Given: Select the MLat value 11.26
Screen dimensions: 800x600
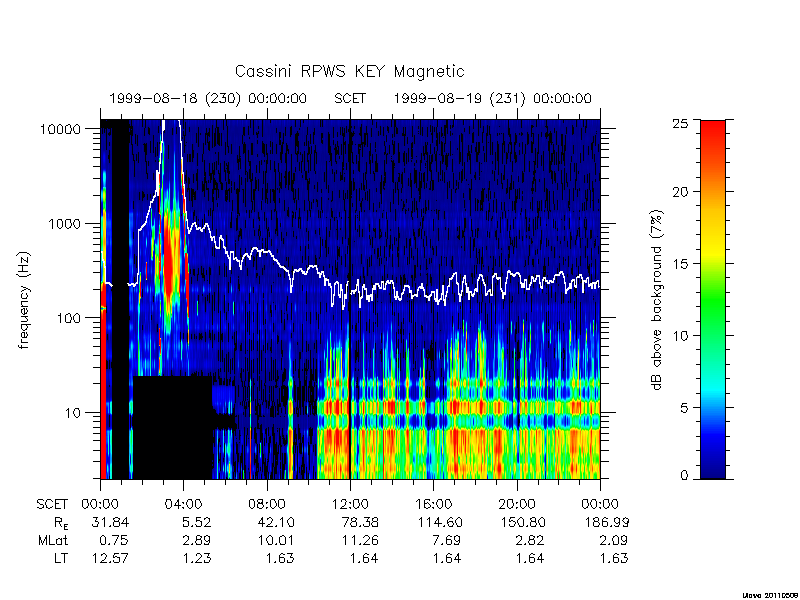Looking at the screenshot, I should [360, 540].
